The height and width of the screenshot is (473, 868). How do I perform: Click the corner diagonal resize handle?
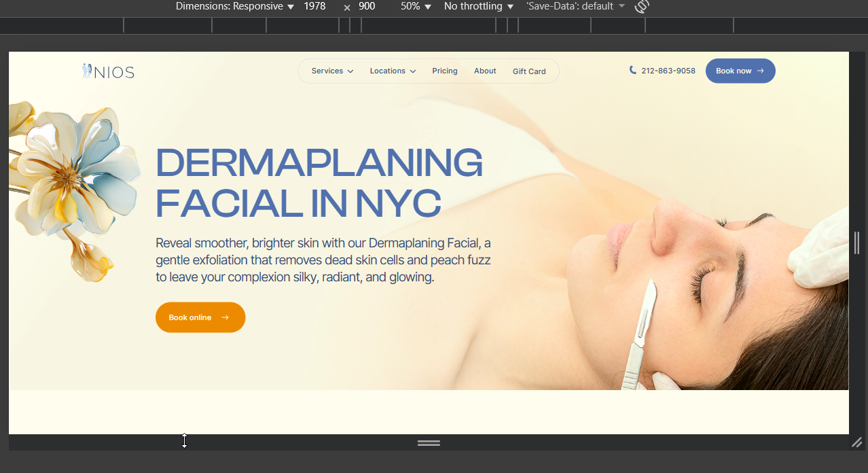click(x=857, y=442)
